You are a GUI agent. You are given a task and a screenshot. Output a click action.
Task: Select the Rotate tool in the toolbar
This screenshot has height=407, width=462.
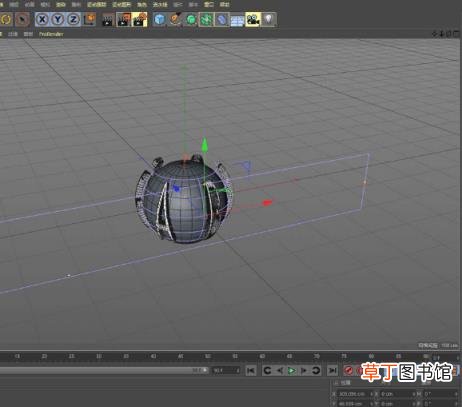pos(6,19)
